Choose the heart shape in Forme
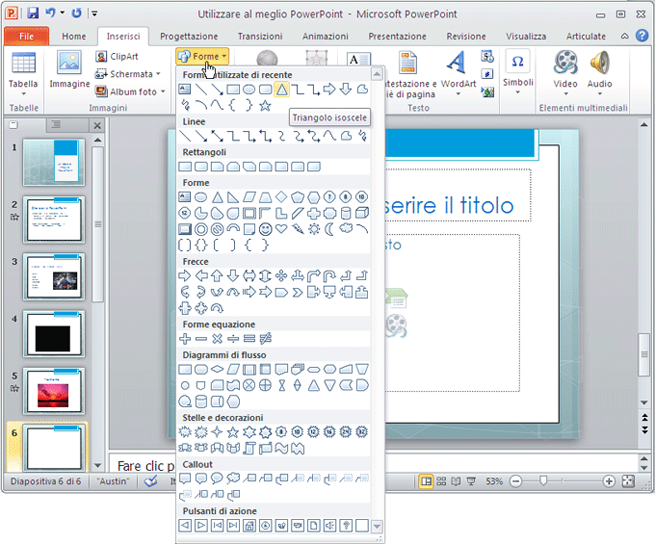Screen dimensions: 655x544 [281, 229]
